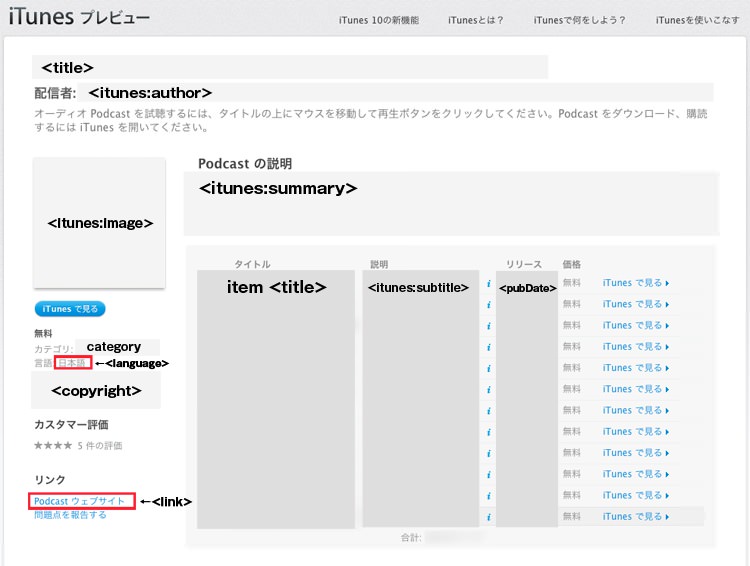Click iTunes で見る in the bottom episode row

[x=636, y=517]
